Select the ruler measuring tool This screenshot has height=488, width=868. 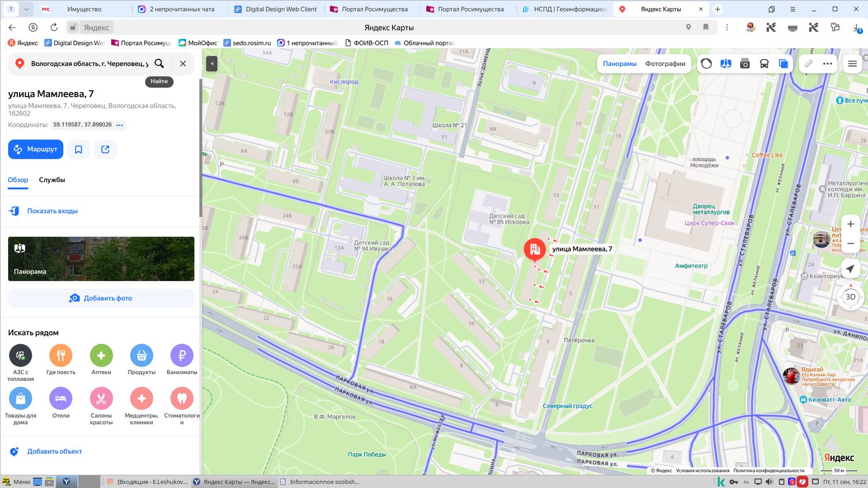click(x=808, y=64)
